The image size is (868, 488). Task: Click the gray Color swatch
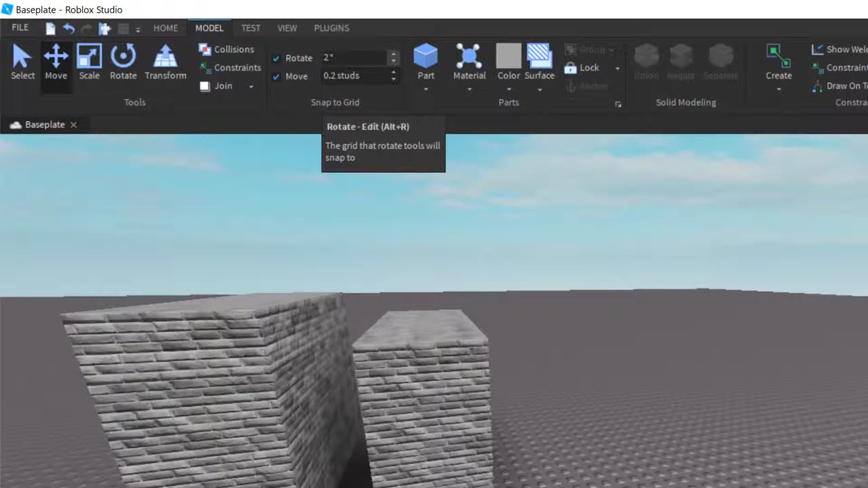[509, 56]
